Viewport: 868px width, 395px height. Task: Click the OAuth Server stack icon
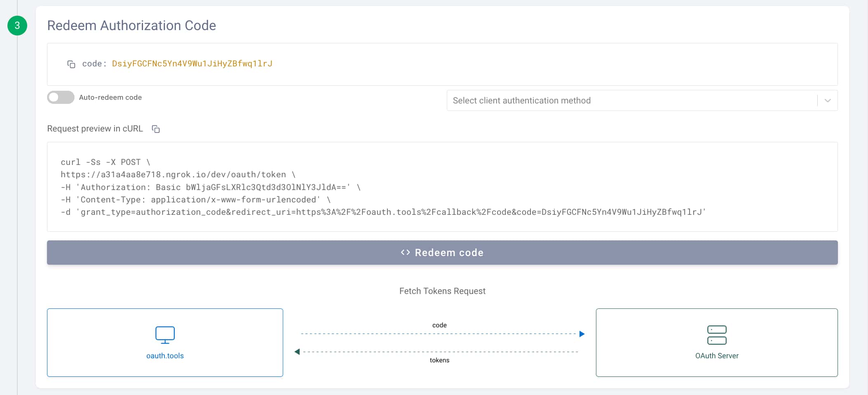tap(716, 335)
